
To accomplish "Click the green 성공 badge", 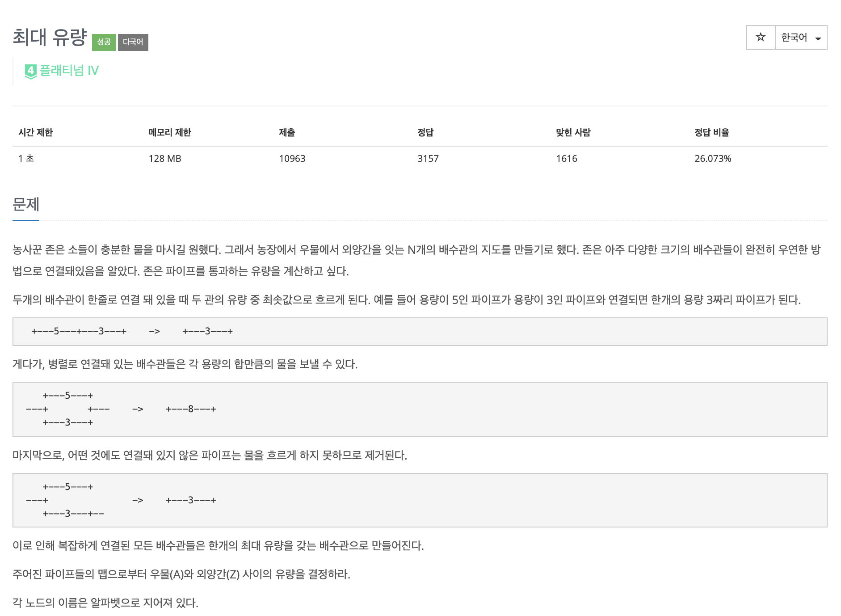I will tap(104, 42).
